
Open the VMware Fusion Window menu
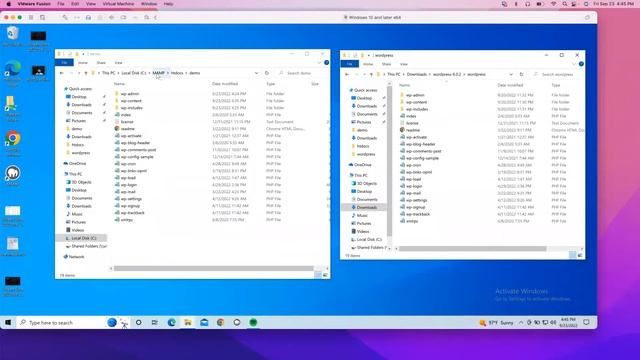(x=149, y=4)
